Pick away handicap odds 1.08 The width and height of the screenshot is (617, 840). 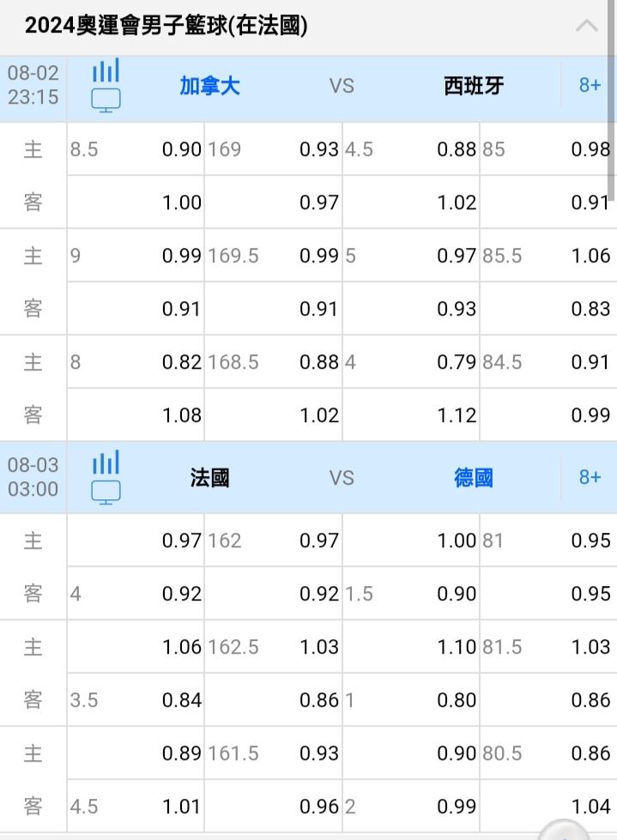[136, 415]
